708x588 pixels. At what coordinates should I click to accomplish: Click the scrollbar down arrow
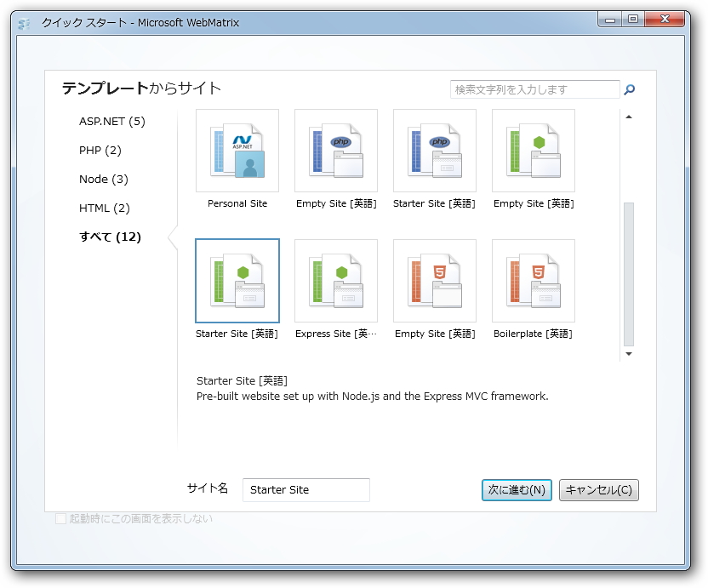[x=628, y=354]
